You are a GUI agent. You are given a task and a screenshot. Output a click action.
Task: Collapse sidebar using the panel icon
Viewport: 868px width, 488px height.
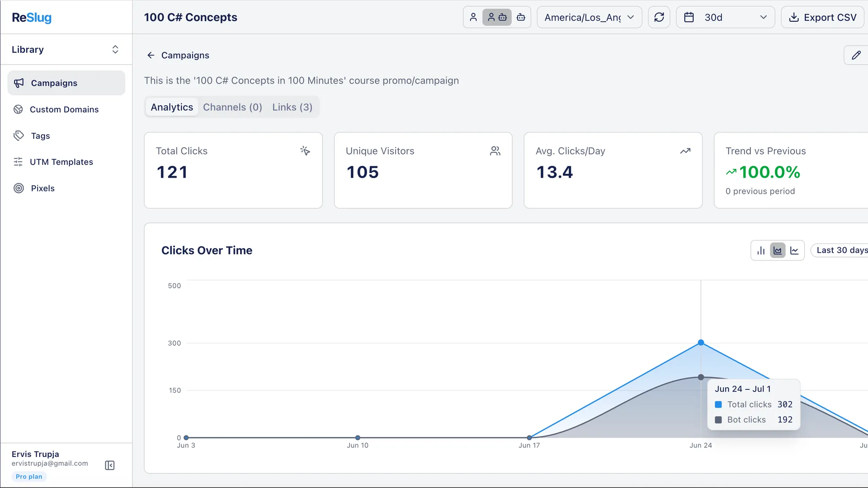click(x=110, y=465)
